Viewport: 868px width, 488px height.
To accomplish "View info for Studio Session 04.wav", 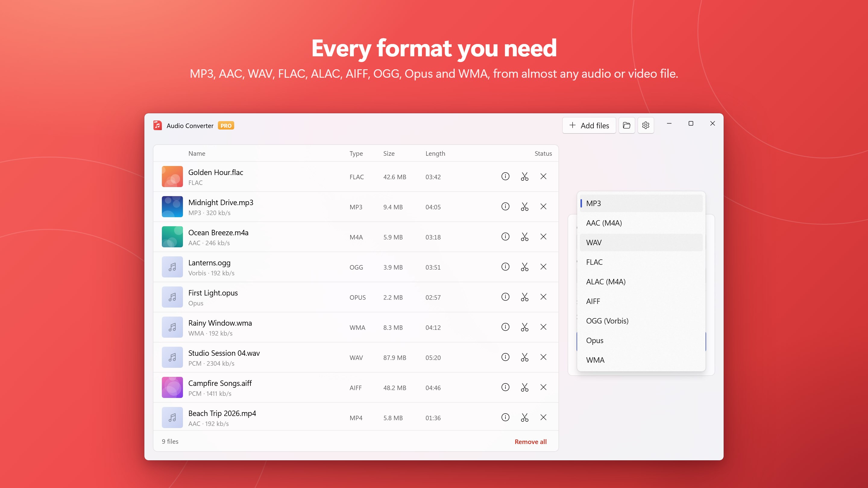I will (505, 357).
